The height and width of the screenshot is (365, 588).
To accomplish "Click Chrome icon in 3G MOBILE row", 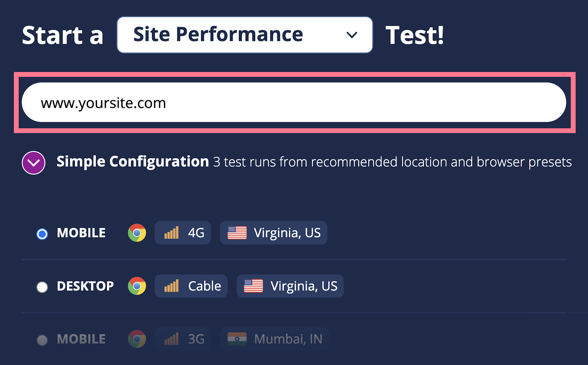I will coord(137,339).
